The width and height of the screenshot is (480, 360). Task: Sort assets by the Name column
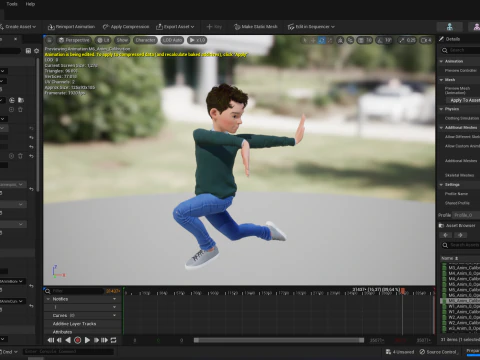coord(450,258)
